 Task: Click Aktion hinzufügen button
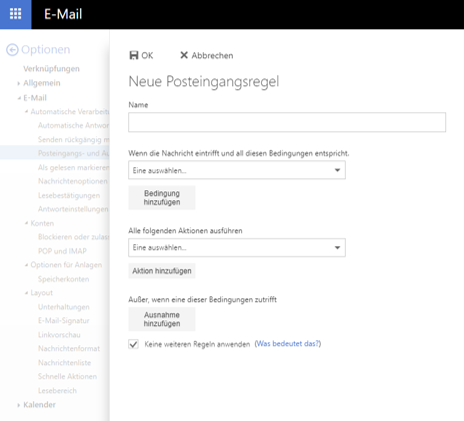coord(162,271)
